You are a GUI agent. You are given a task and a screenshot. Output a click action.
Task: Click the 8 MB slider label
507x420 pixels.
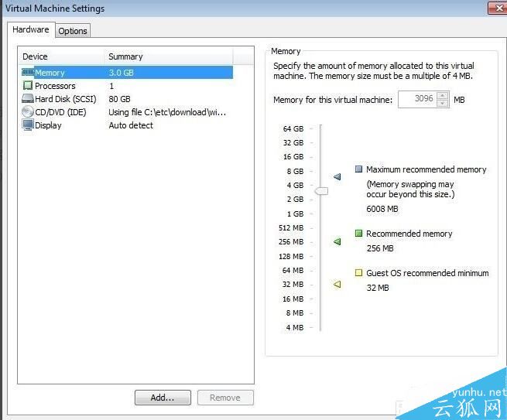click(x=295, y=312)
